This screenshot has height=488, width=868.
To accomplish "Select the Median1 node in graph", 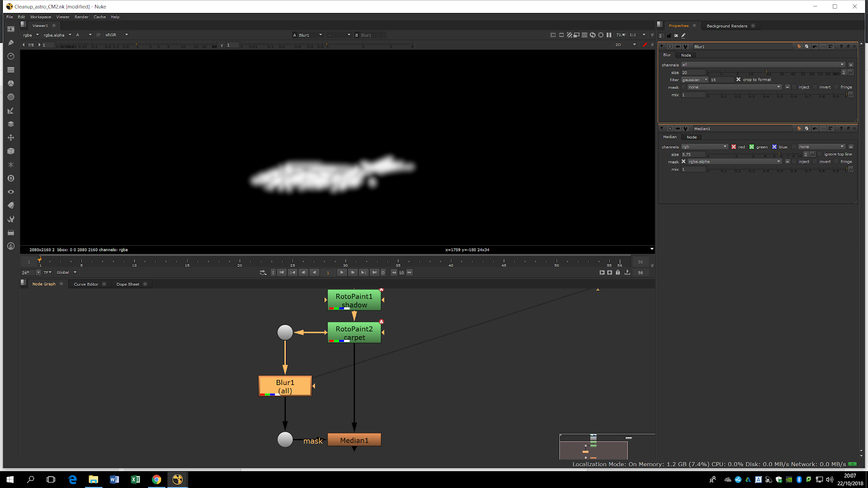I will pyautogui.click(x=354, y=440).
